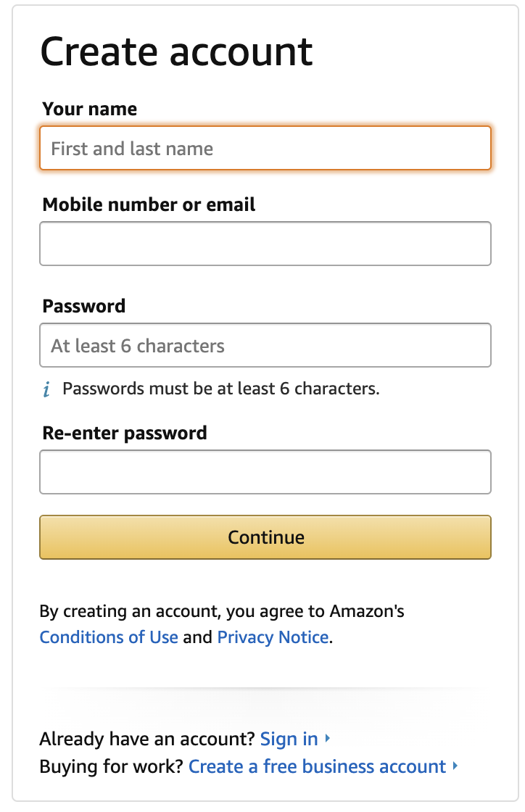Open the Privacy Notice link
The image size is (525, 812).
[273, 637]
